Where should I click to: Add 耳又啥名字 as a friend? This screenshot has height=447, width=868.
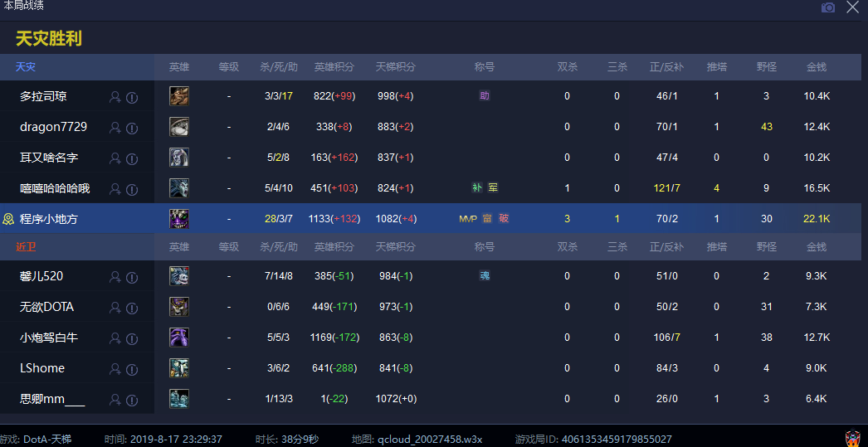click(x=115, y=158)
